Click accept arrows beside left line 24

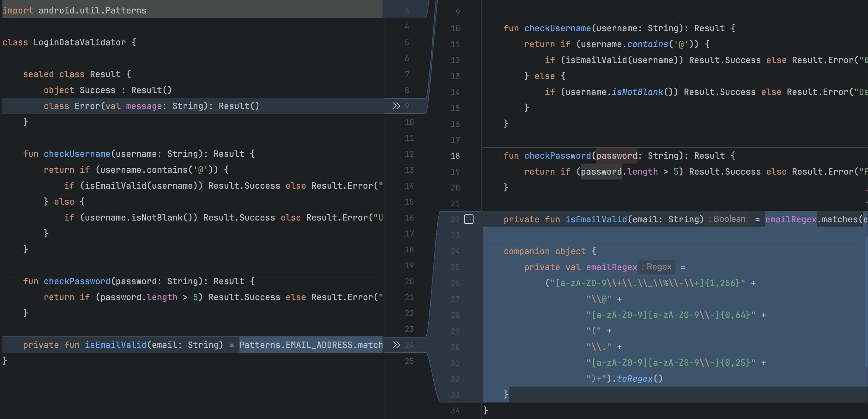point(396,345)
